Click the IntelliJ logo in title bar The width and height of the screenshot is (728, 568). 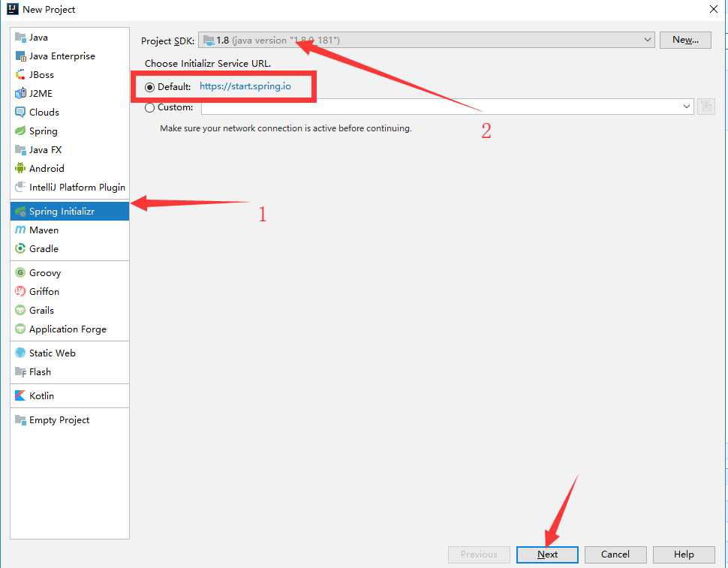click(x=13, y=9)
